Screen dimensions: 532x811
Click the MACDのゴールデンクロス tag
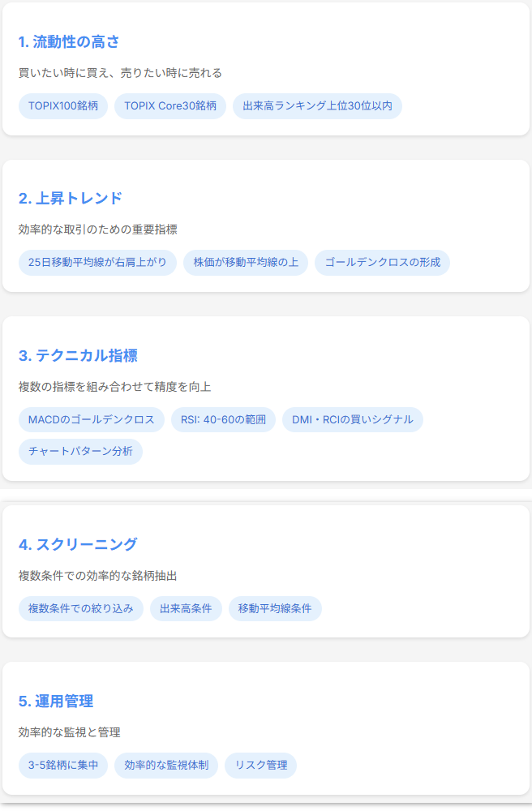[92, 419]
